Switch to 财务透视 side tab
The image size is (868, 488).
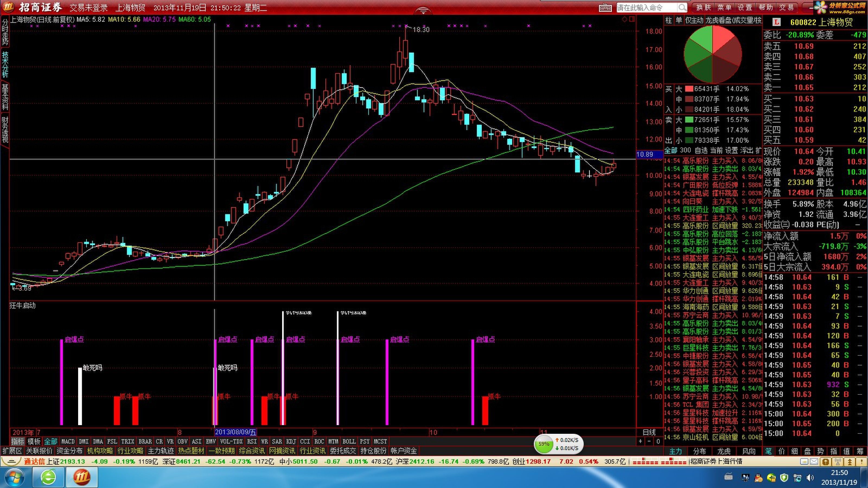5,130
